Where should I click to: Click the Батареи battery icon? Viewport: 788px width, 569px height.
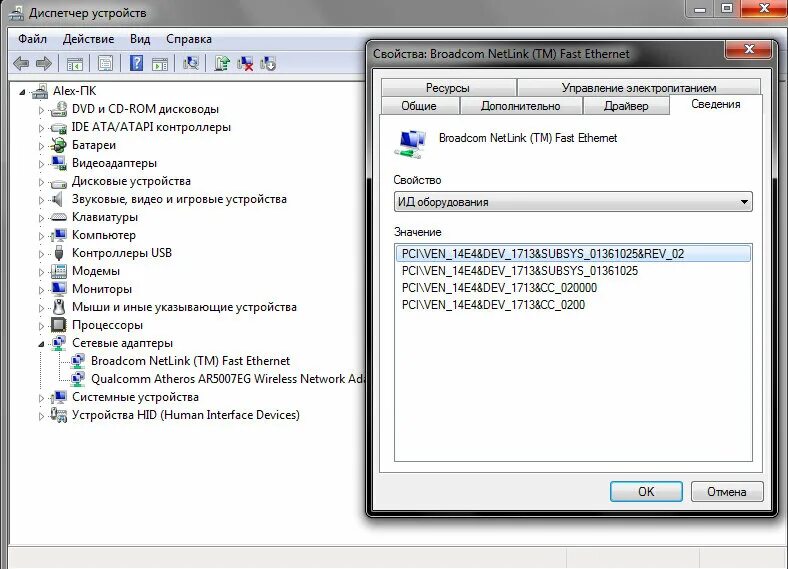(59, 145)
